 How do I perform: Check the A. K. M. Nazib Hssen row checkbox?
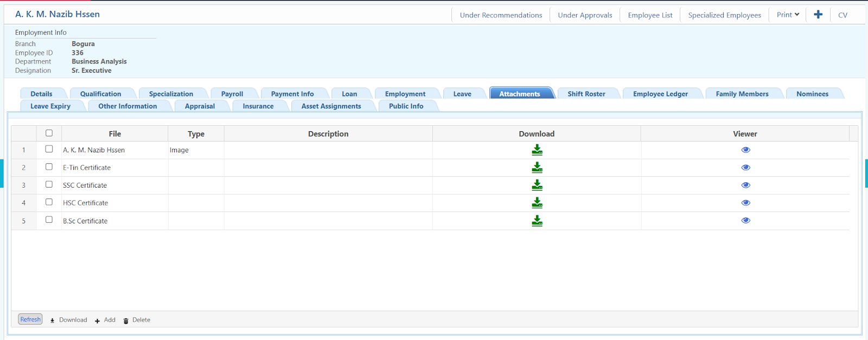(x=49, y=149)
